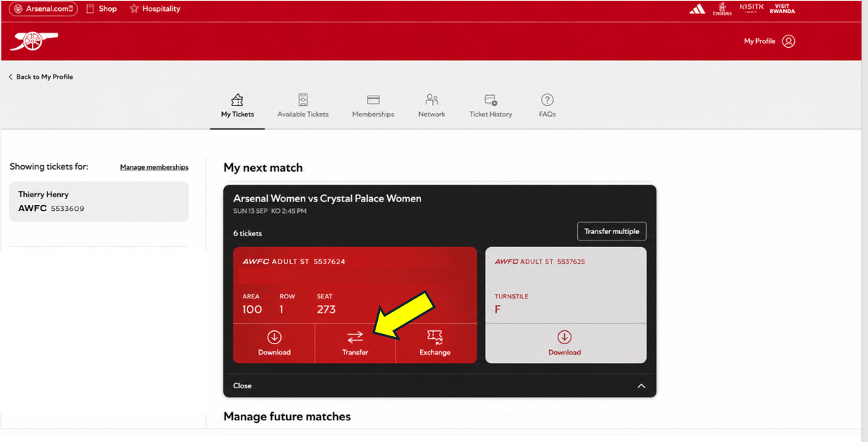
Task: Click the Memberships card icon
Action: click(x=373, y=99)
